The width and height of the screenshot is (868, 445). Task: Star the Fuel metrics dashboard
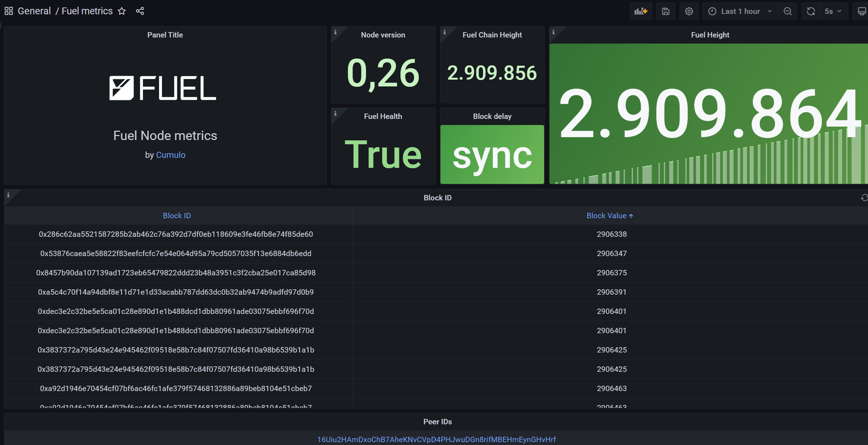(122, 11)
